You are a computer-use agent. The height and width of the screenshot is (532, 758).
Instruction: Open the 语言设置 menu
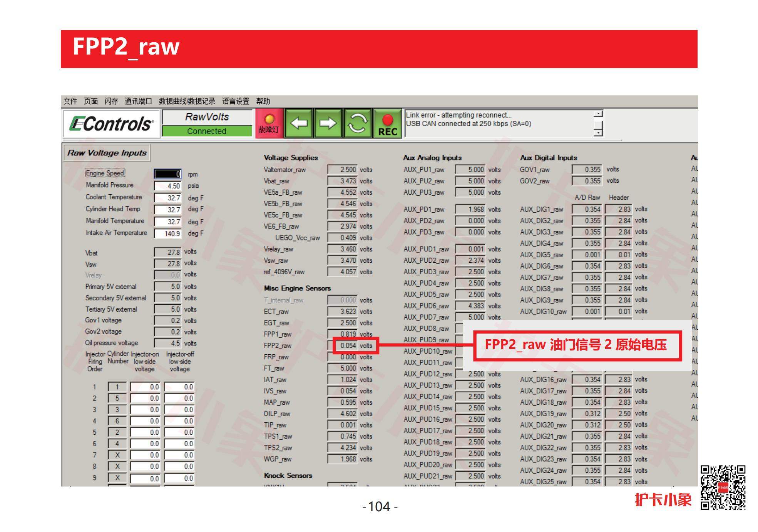point(236,101)
